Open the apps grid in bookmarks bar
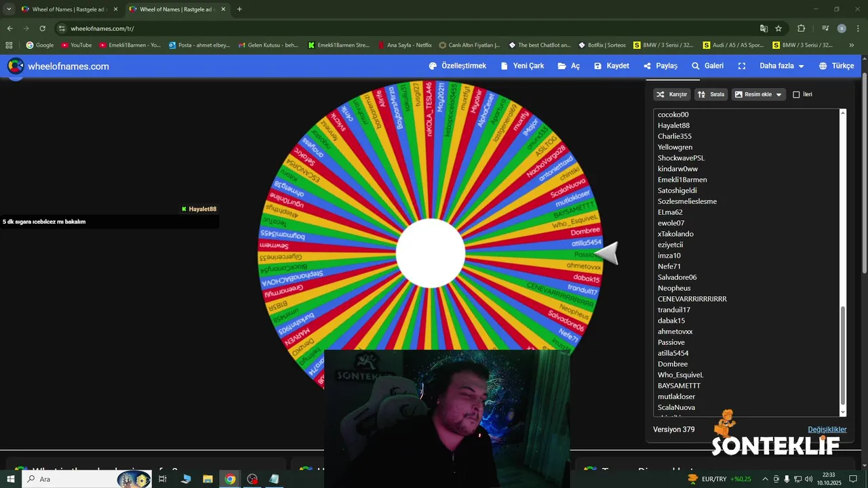The height and width of the screenshot is (488, 868). point(9,45)
